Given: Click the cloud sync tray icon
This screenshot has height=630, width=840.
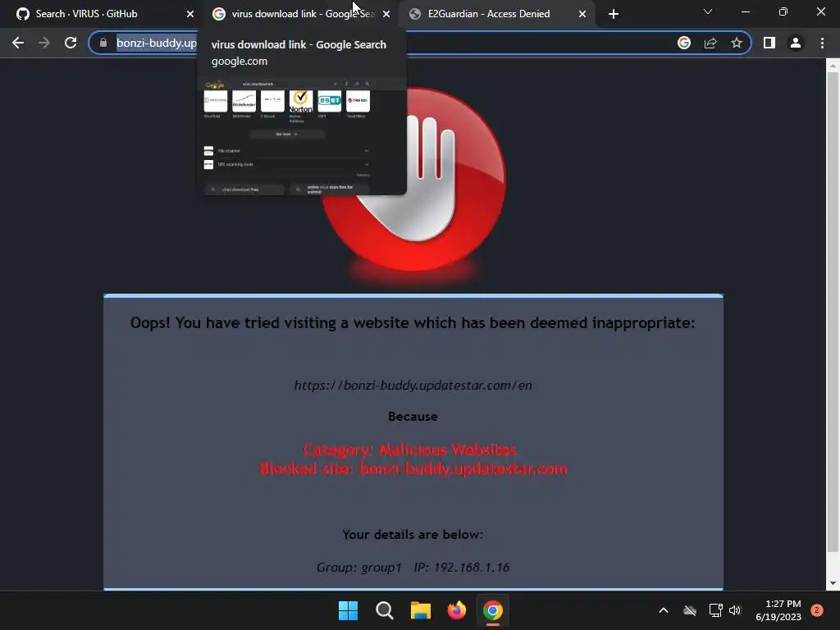Looking at the screenshot, I should click(690, 610).
